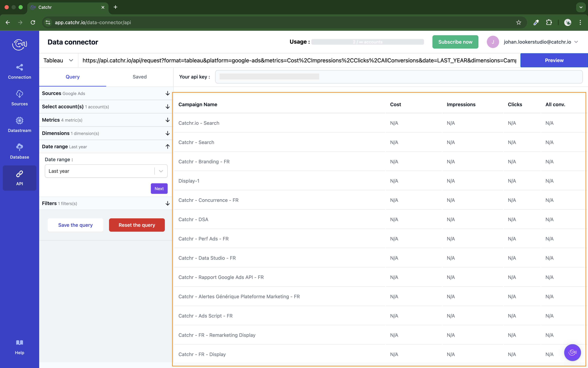588x368 pixels.
Task: Click the Subscribe now button
Action: (x=455, y=42)
